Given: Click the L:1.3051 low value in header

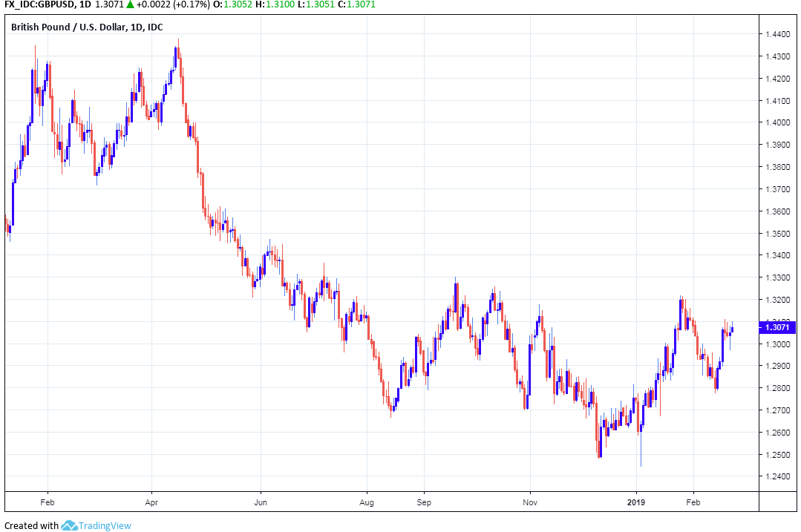Looking at the screenshot, I should click(x=327, y=5).
